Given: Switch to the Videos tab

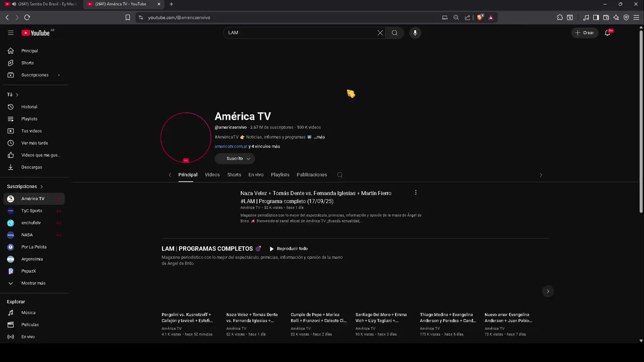Looking at the screenshot, I should (x=212, y=175).
